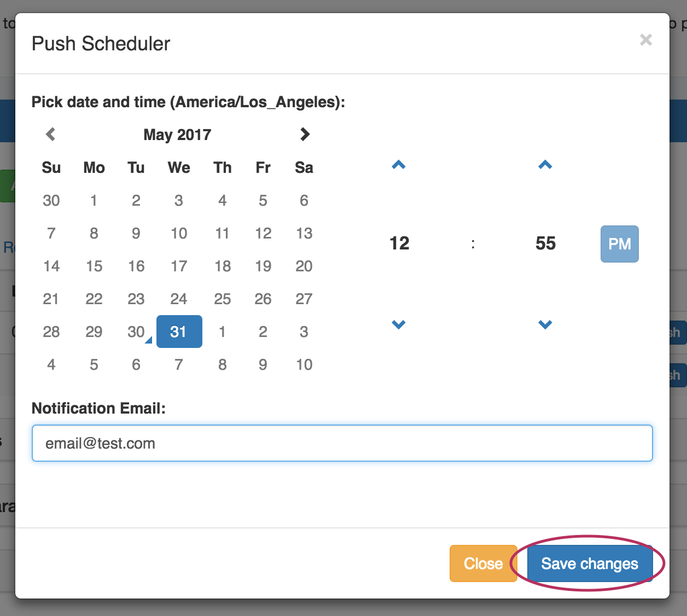Go to previous month in calendar
Screen dimensions: 687x616
tap(51, 134)
